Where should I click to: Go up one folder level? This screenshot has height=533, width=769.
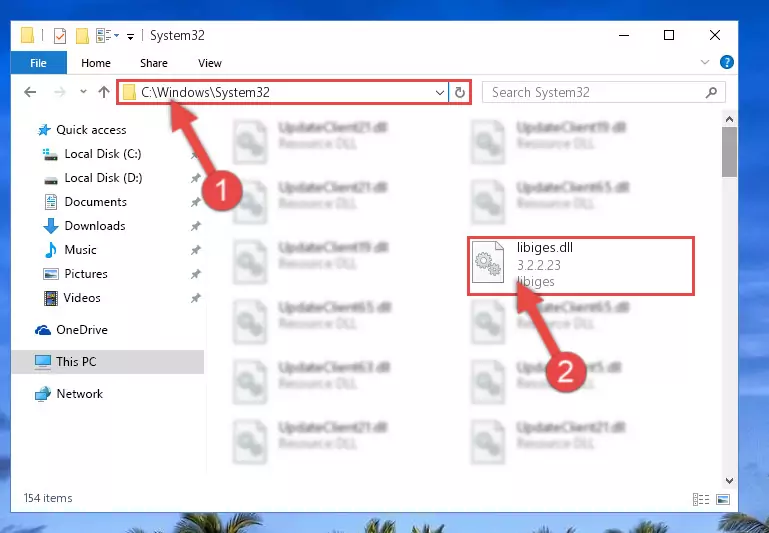(x=103, y=92)
